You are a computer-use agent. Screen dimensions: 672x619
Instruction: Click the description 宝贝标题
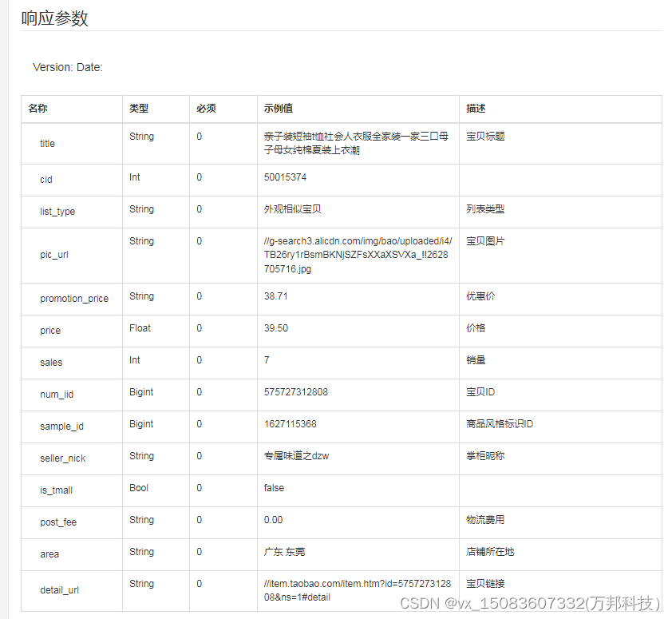[485, 137]
